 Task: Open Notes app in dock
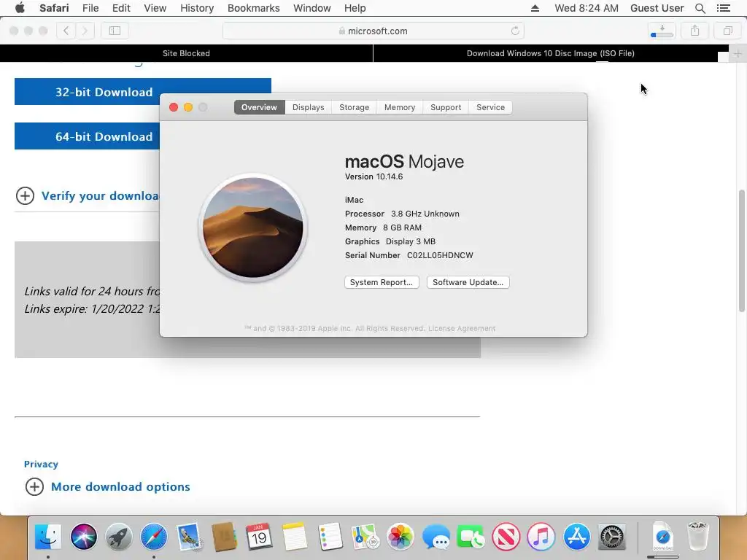click(x=295, y=537)
